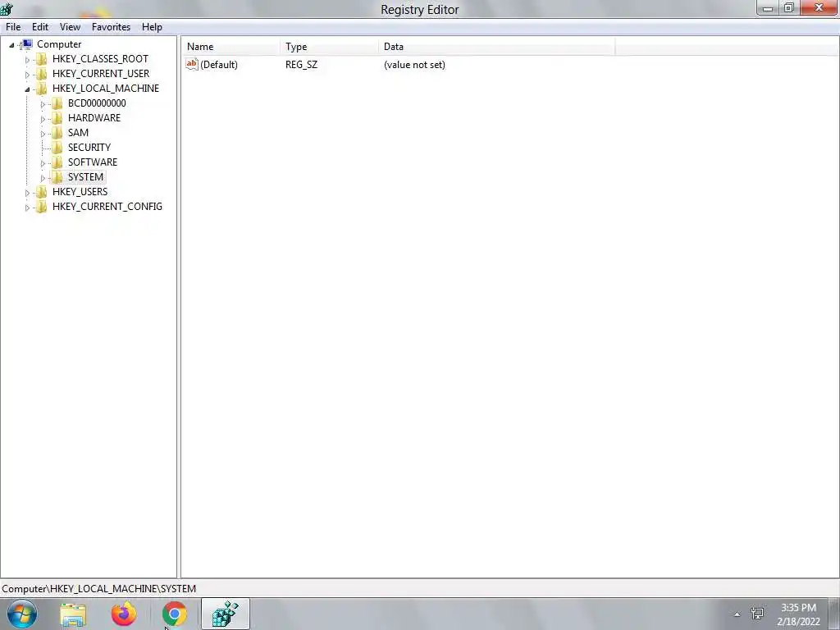Click SAM folder icon
840x630 pixels.
(x=57, y=133)
